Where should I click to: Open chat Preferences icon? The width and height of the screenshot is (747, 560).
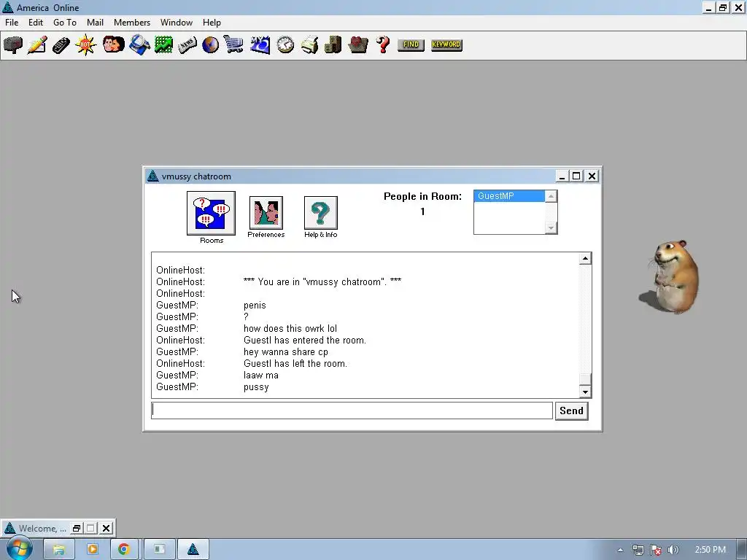pyautogui.click(x=266, y=213)
